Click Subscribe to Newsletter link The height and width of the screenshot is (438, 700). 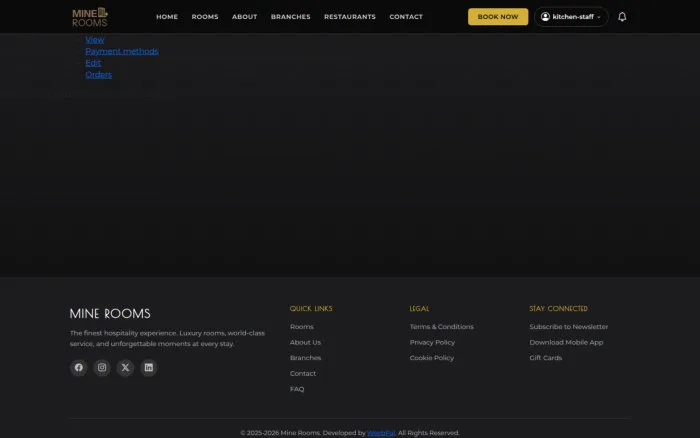click(569, 327)
